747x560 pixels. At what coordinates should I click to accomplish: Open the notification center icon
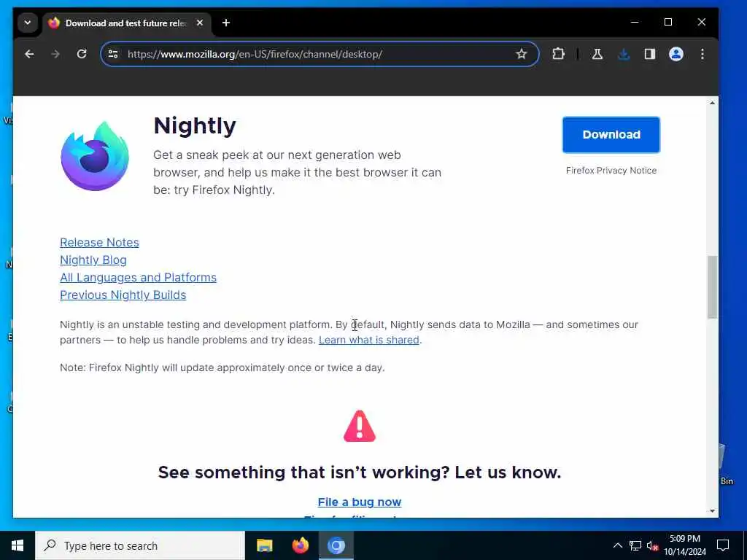point(723,545)
